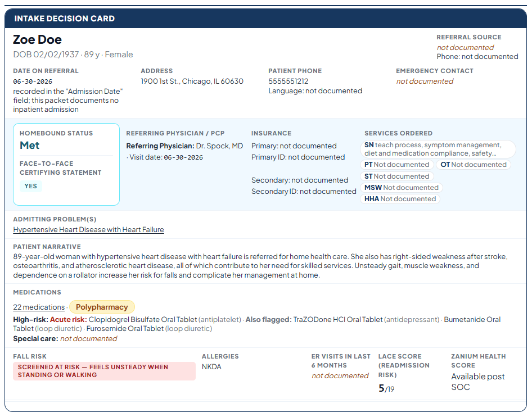
Task: Click the Services Ordered heading
Action: pos(398,133)
